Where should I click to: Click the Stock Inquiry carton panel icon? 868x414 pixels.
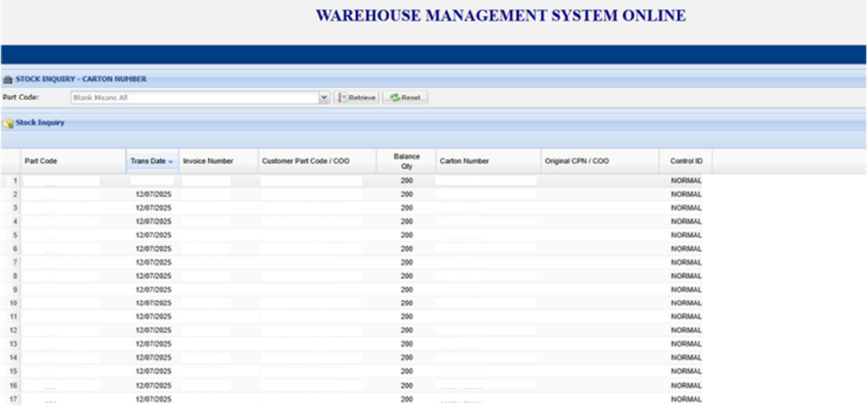[x=8, y=79]
